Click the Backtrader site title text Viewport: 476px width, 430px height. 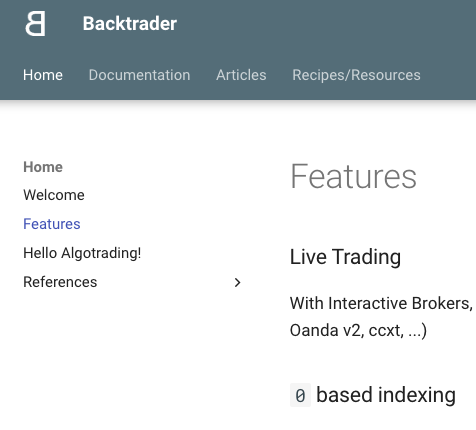tap(130, 23)
